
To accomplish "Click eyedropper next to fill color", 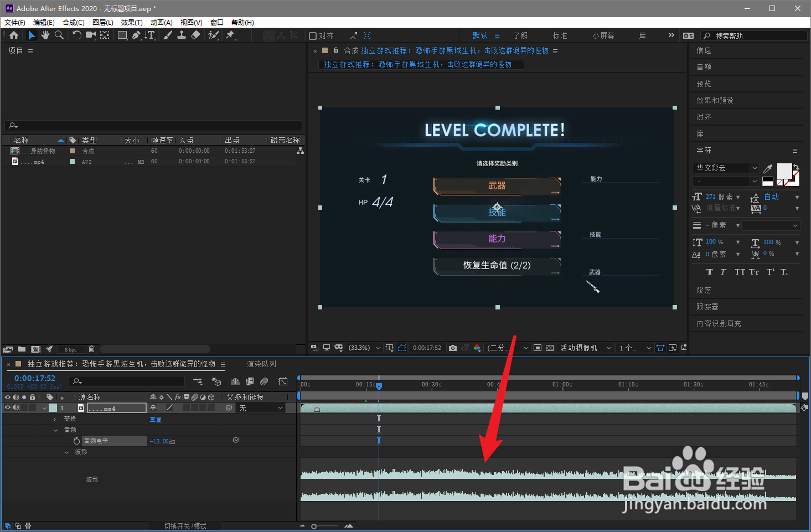I will pos(768,168).
